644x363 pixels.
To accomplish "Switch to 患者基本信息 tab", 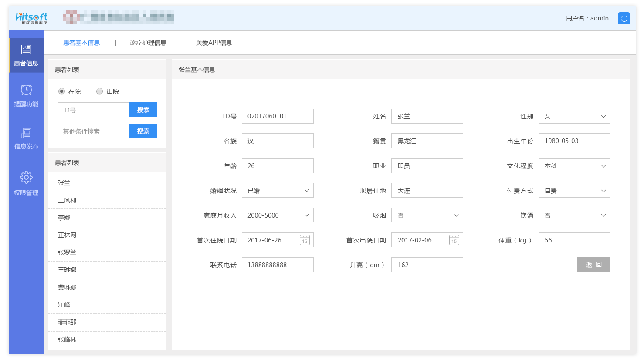I will [x=81, y=43].
